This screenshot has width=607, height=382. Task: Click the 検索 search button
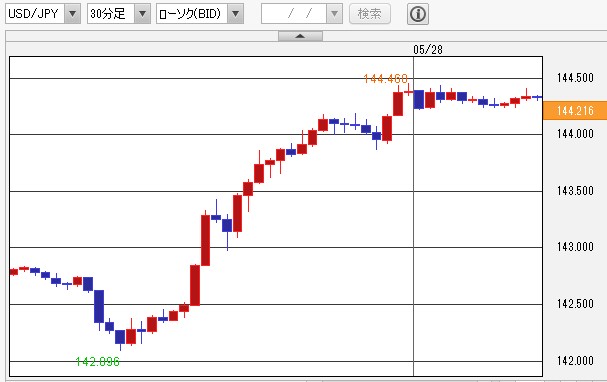coord(370,14)
